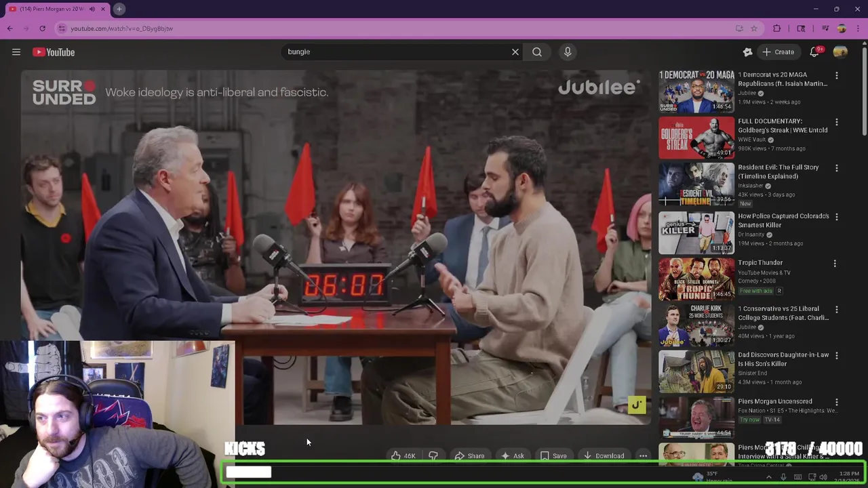
Task: Click the "Free with ads" badge
Action: click(756, 291)
